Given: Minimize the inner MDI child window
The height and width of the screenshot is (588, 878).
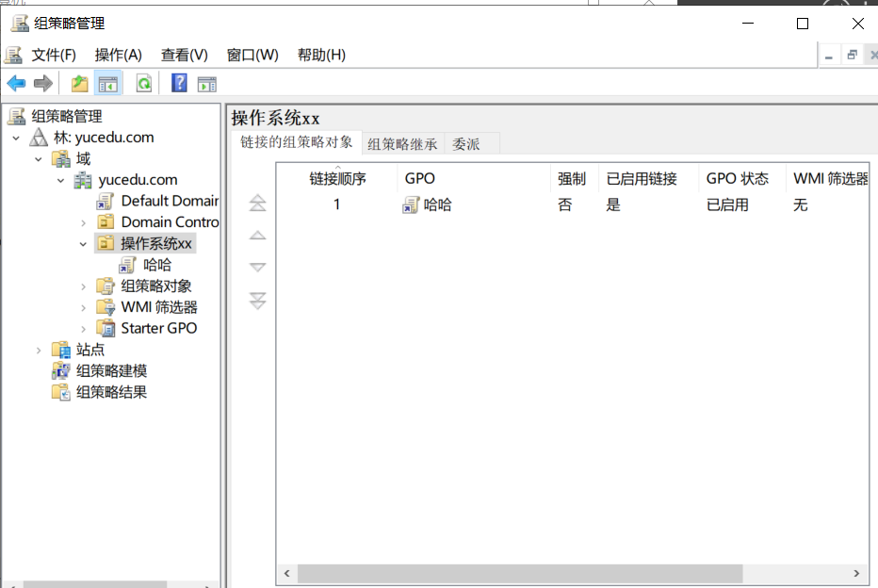Looking at the screenshot, I should (829, 56).
